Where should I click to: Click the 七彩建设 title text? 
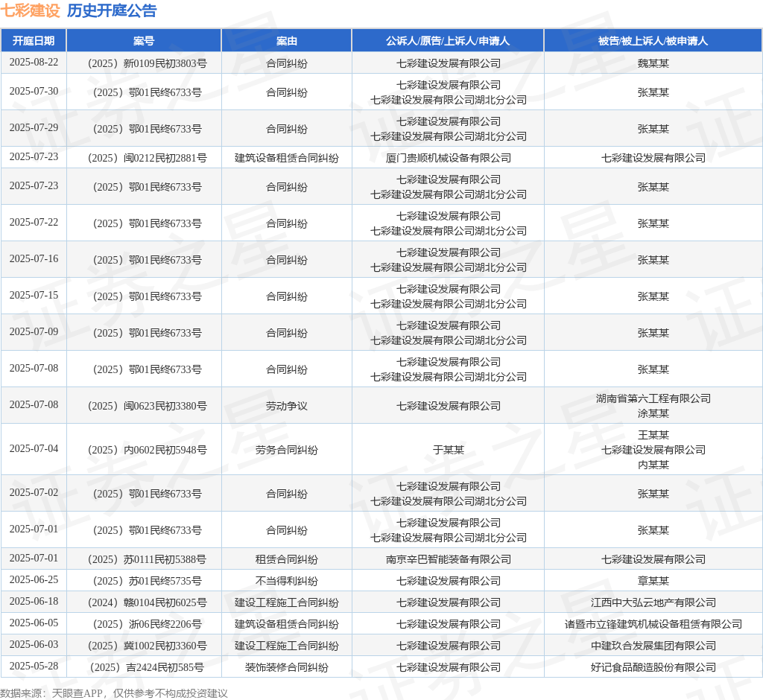(x=30, y=10)
